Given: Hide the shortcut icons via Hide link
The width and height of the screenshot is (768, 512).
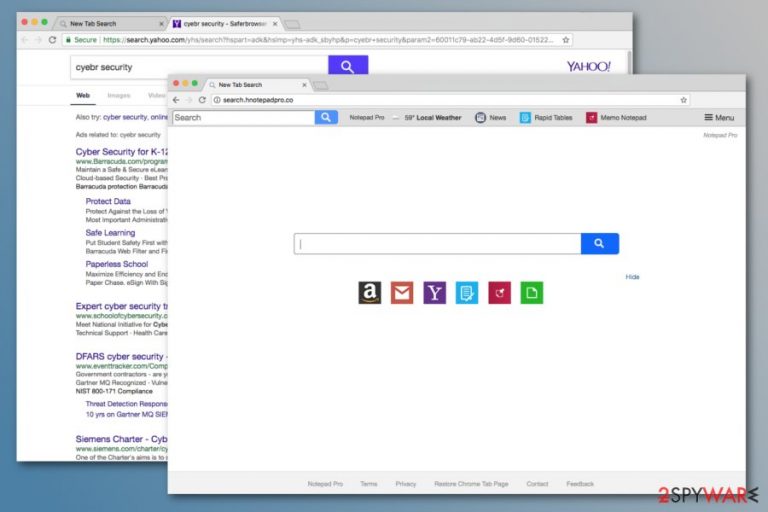Looking at the screenshot, I should pos(632,277).
